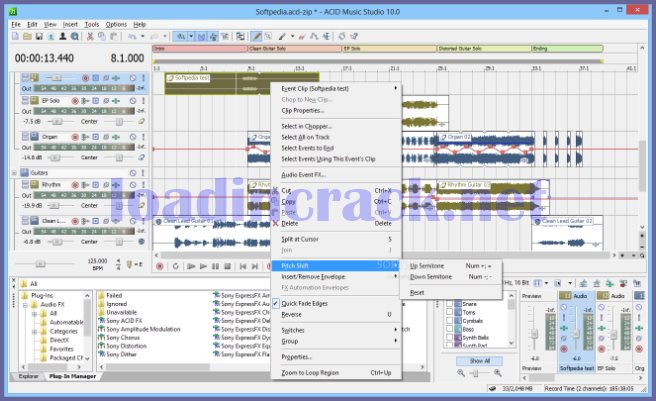
Task: Select the Envelope tool in toolbar
Action: pyautogui.click(x=314, y=37)
